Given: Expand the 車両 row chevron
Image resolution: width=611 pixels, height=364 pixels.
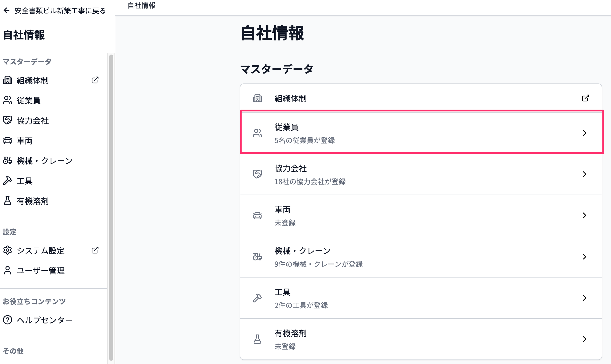Looking at the screenshot, I should pos(584,215).
